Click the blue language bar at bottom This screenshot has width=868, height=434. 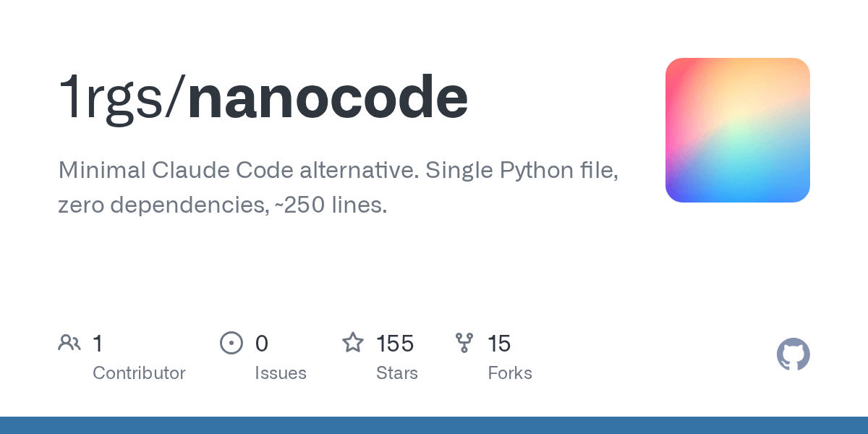(x=434, y=425)
